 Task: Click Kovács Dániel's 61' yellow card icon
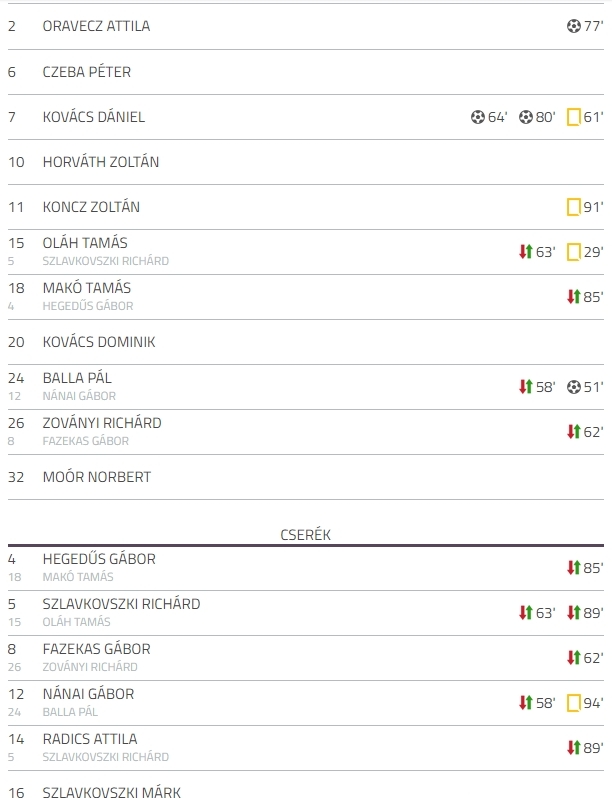click(x=573, y=117)
